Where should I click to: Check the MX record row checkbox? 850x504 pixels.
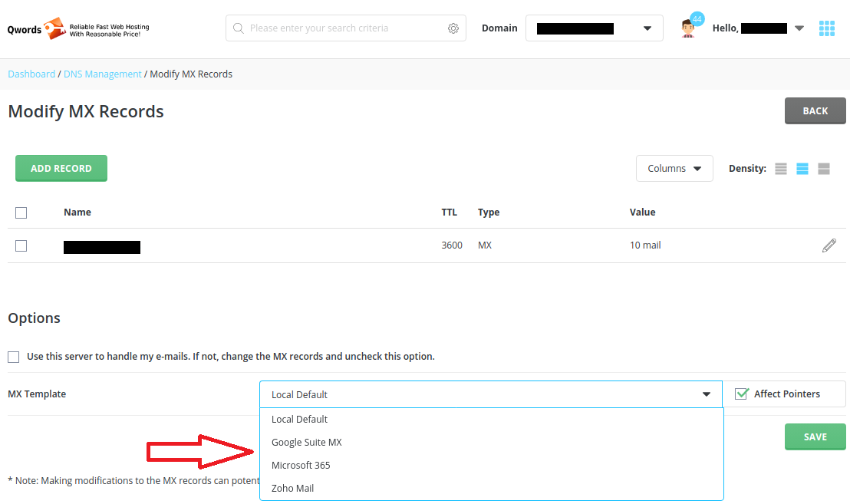click(x=21, y=245)
